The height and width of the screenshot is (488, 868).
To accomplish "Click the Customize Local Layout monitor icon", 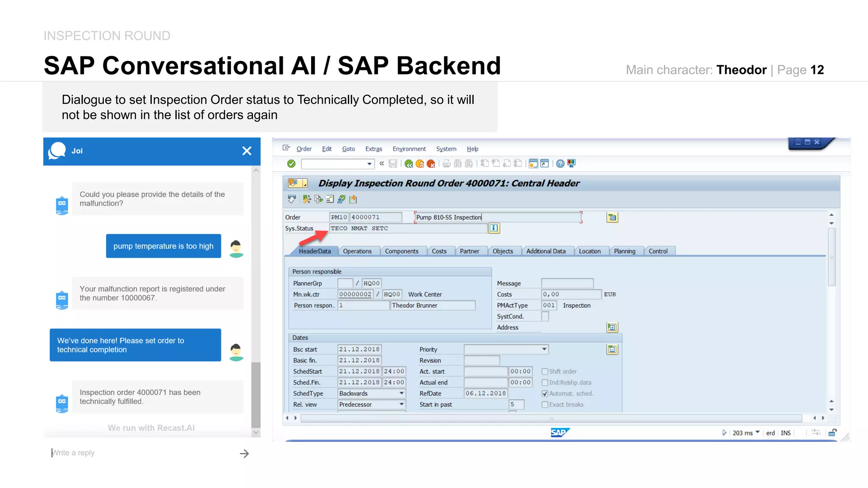I will click(571, 164).
